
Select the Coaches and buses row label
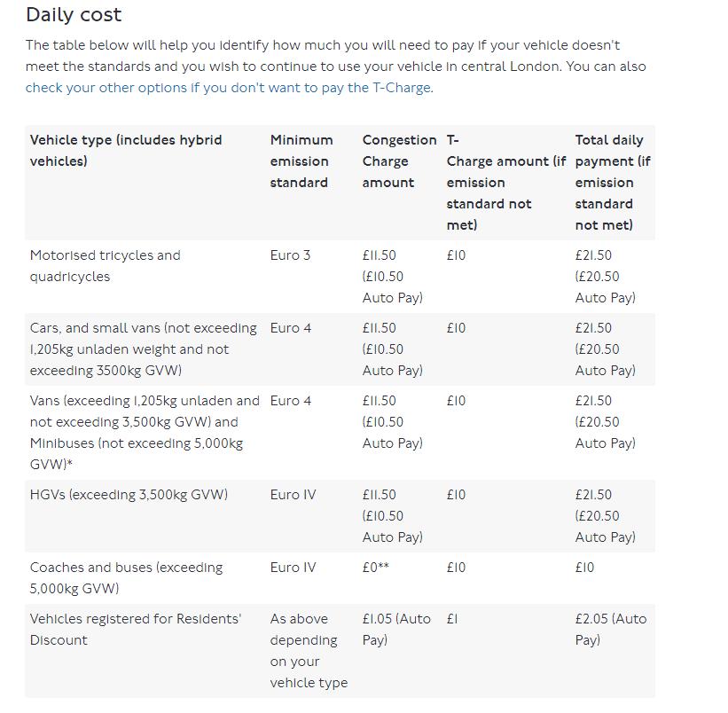pos(126,578)
